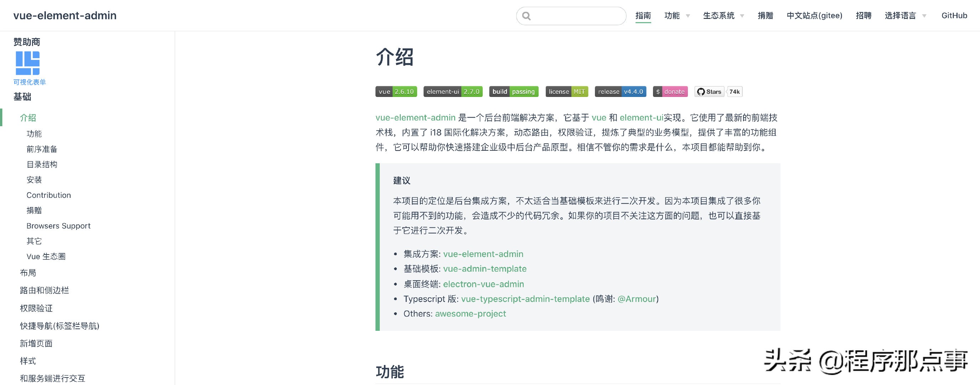This screenshot has height=385, width=980.
Task: Jump to 前序准备 in sidebar
Action: point(42,149)
